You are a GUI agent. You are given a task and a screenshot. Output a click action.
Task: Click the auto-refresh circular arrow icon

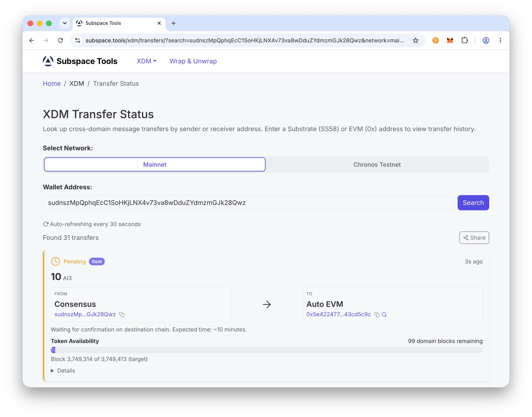point(45,224)
